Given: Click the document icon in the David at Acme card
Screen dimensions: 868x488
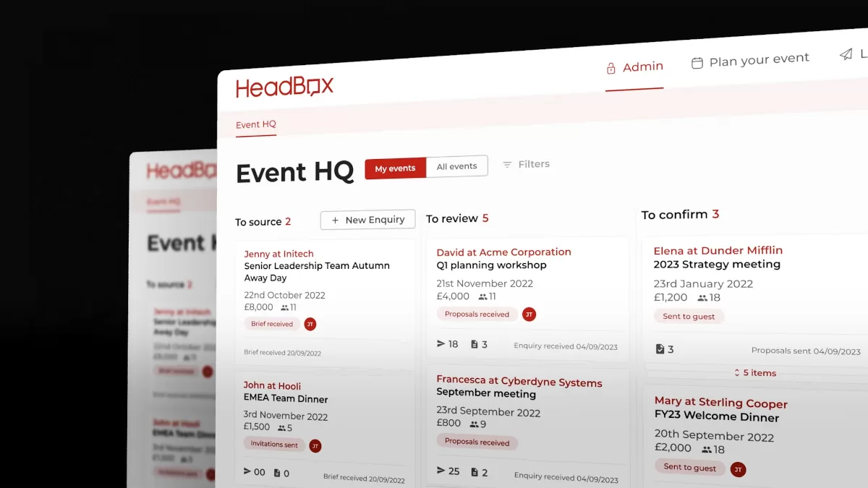Looking at the screenshot, I should pos(475,345).
